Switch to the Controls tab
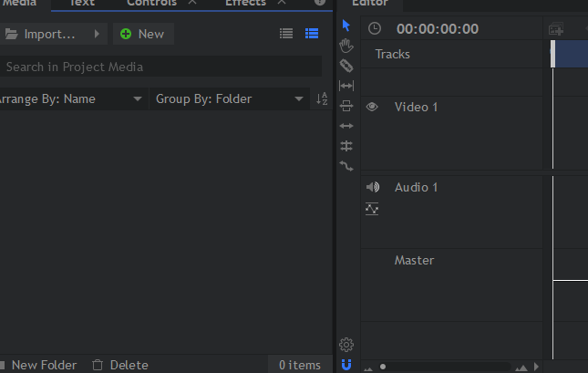The width and height of the screenshot is (588, 373). [151, 4]
